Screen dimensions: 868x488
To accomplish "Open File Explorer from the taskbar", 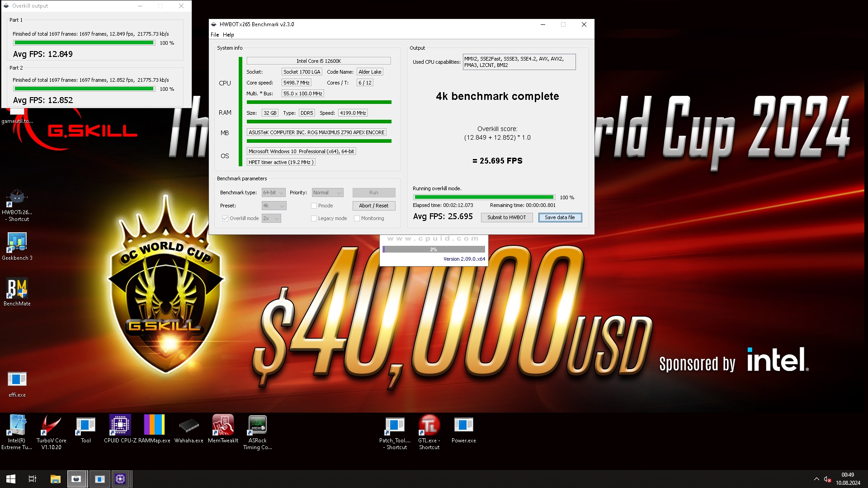I will click(x=55, y=479).
